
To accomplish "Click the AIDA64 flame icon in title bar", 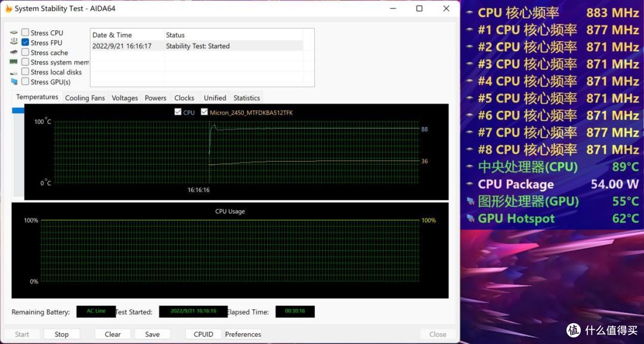I will point(8,8).
